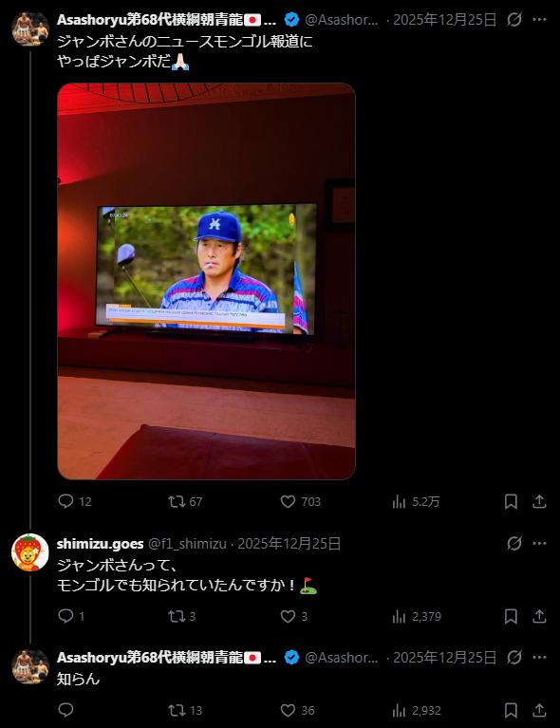View shimizu.goes strawberry avatar profile
Image resolution: width=560 pixels, height=728 pixels.
pyautogui.click(x=30, y=552)
